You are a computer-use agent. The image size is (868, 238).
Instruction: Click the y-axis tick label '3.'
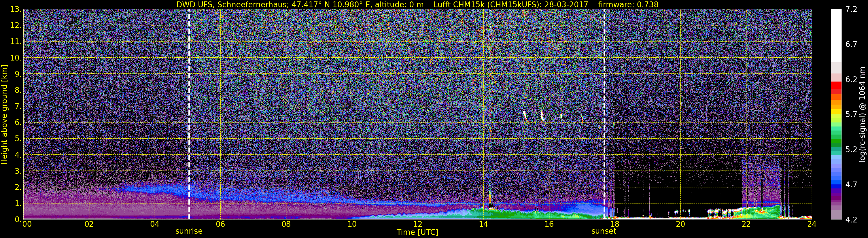tap(18, 171)
